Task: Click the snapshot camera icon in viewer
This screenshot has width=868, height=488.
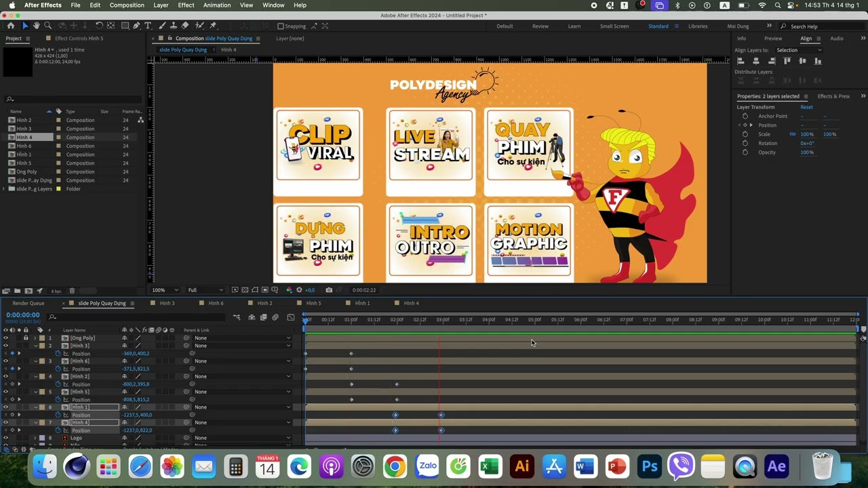Action: click(329, 290)
